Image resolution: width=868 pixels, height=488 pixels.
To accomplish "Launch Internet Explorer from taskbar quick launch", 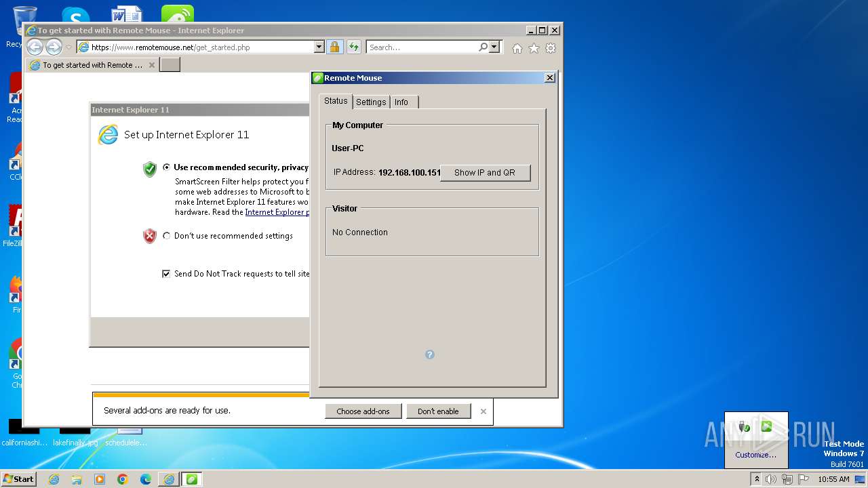I will point(54,479).
